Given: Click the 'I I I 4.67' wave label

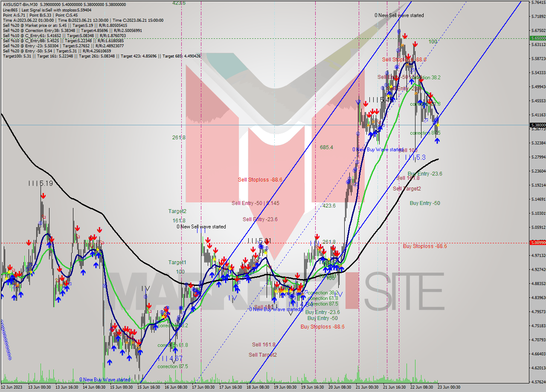Looking at the screenshot, I should click(x=170, y=359).
